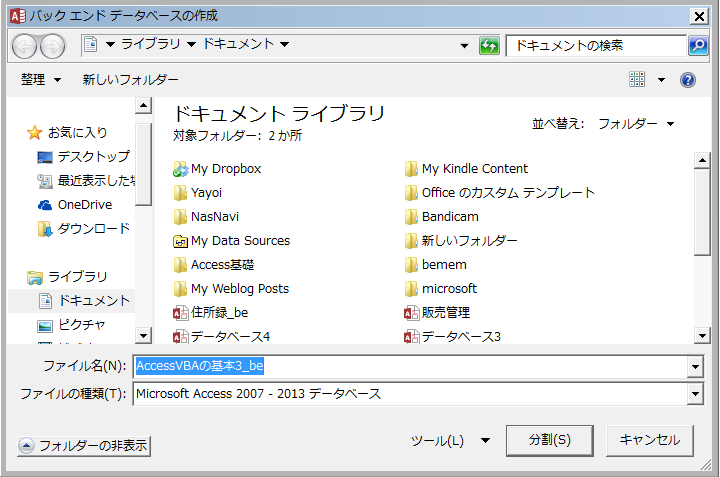Select the My Dropbox folder icon
720x477 pixels.
click(180, 169)
